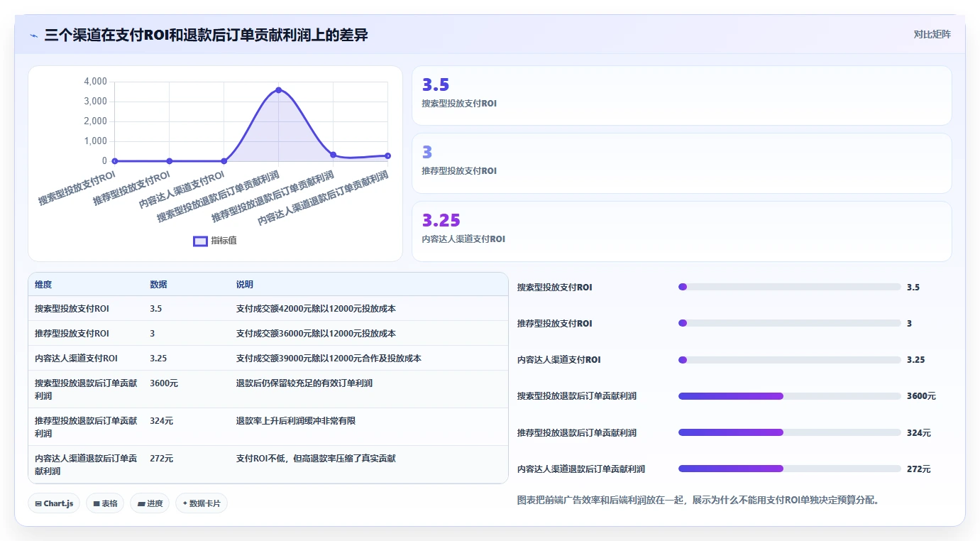Click the 表格 tag chip
This screenshot has height=541, width=980.
105,503
